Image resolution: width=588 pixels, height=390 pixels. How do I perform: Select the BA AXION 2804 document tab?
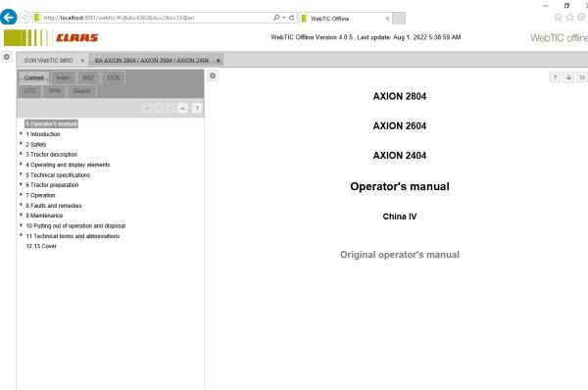point(152,61)
